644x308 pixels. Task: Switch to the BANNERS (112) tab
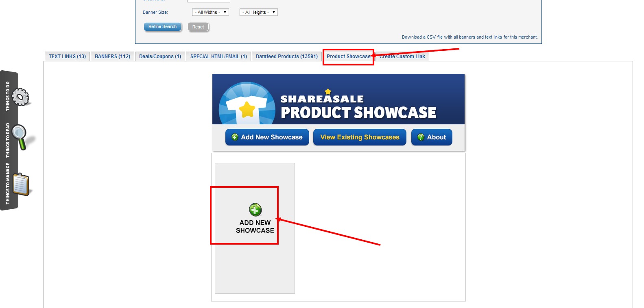[x=112, y=56]
